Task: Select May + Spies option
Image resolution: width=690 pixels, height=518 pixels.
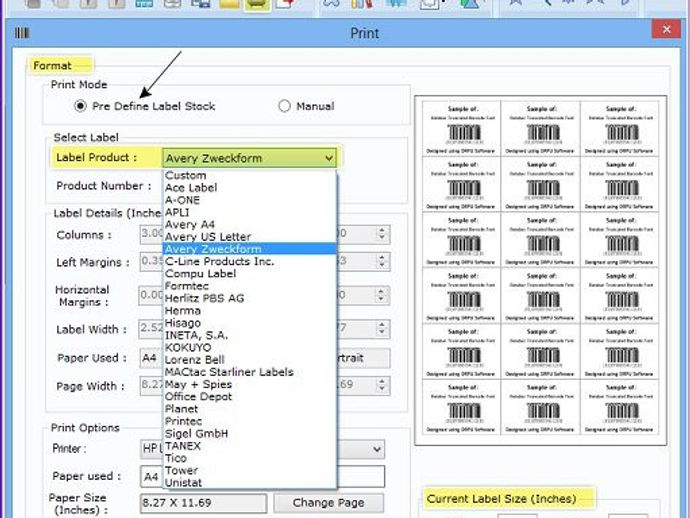Action: pos(250,384)
